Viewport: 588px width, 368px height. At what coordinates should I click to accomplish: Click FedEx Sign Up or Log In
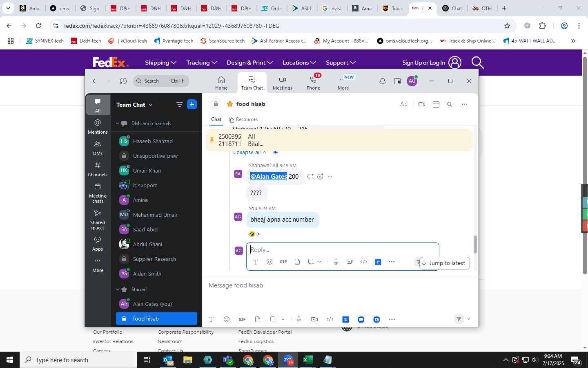(x=431, y=63)
